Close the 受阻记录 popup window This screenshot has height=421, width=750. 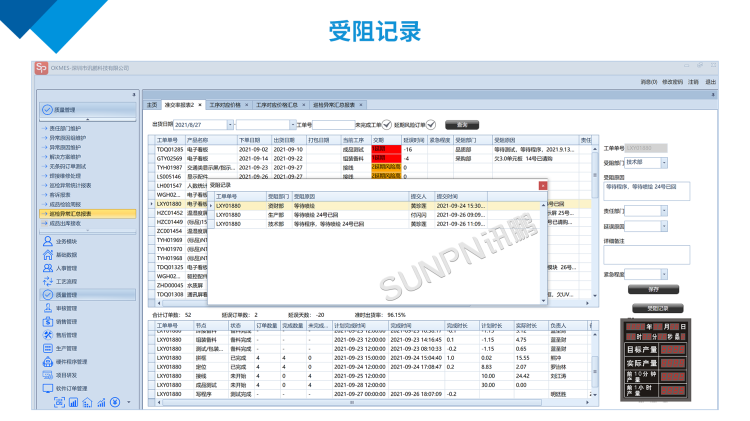click(x=543, y=185)
